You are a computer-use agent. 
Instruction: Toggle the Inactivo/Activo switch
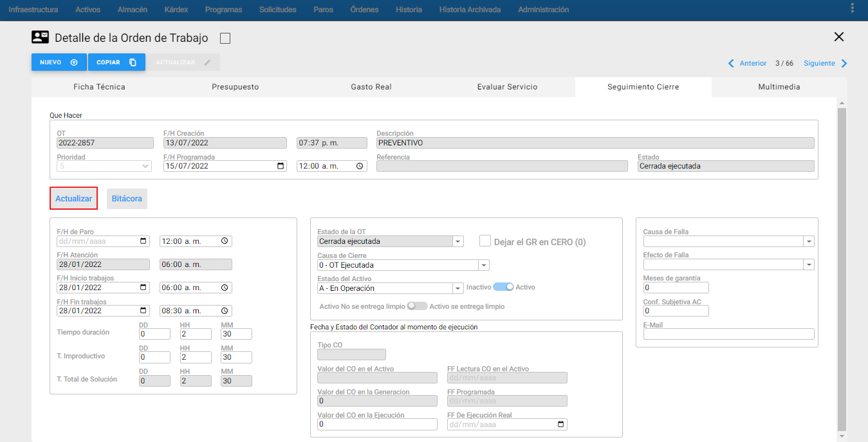(503, 287)
